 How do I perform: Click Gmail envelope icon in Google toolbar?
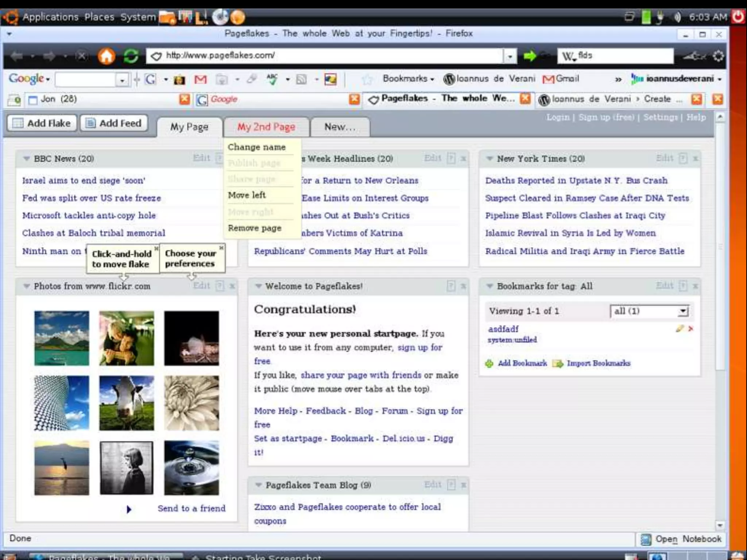[x=200, y=79]
